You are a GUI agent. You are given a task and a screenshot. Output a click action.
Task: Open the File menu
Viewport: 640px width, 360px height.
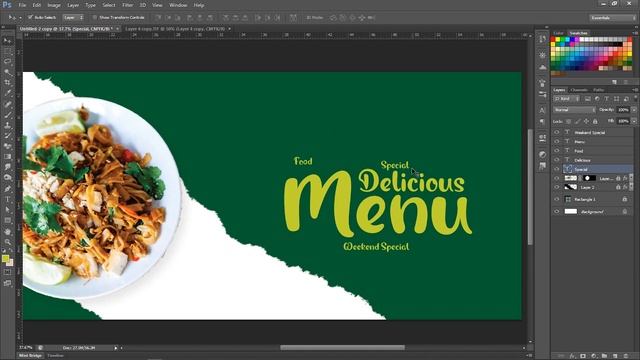click(22, 5)
